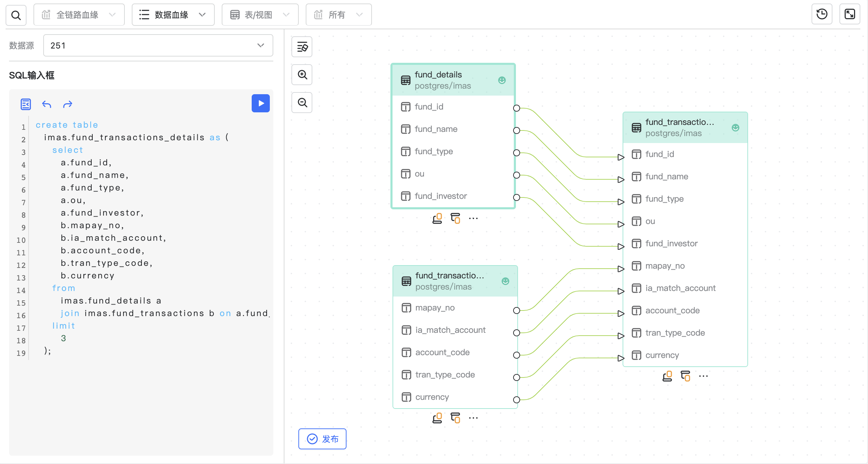Click the canvas layout edit icon
The image size is (868, 464).
(x=302, y=47)
